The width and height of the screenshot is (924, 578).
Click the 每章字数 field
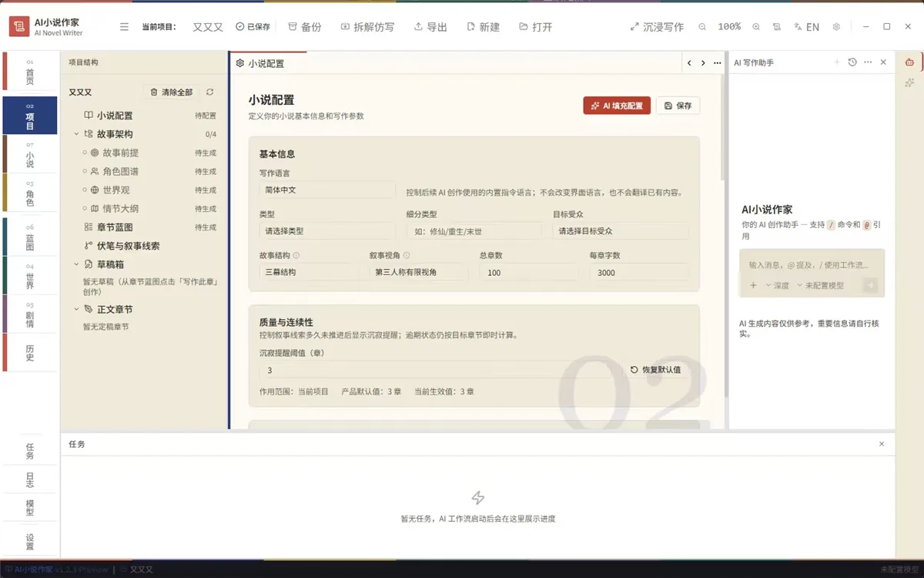pyautogui.click(x=639, y=272)
